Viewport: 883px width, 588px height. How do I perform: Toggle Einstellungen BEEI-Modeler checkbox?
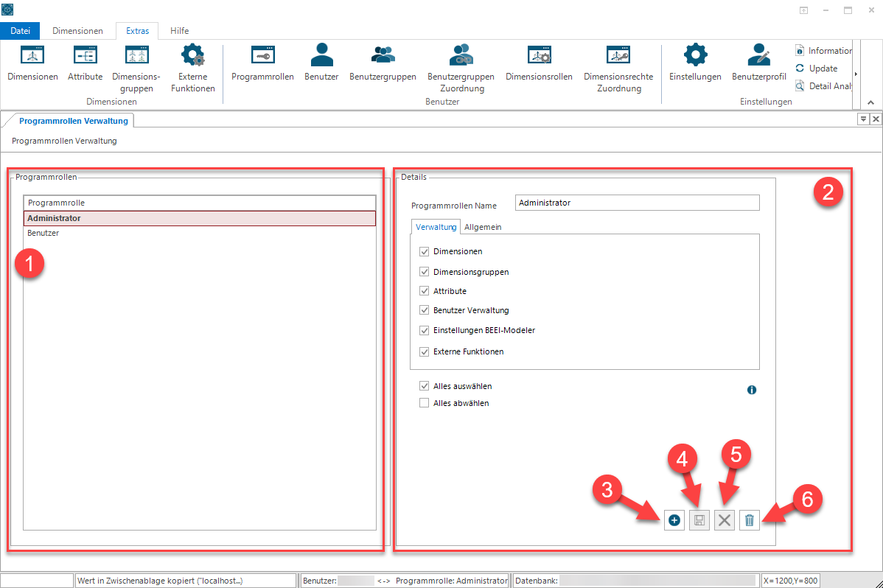pos(424,330)
